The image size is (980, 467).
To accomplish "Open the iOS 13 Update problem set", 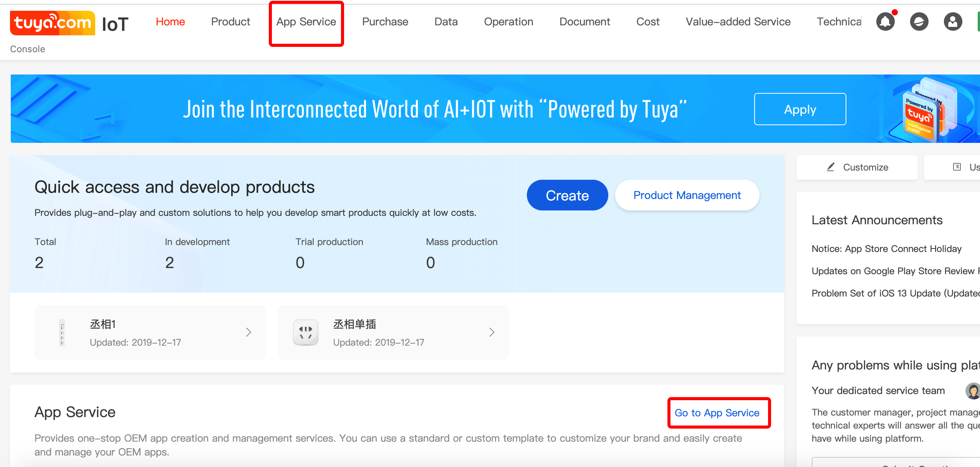I will 896,293.
